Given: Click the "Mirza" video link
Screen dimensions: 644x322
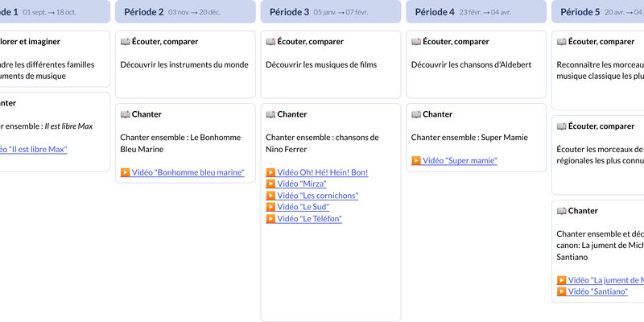Looking at the screenshot, I should point(301,184).
